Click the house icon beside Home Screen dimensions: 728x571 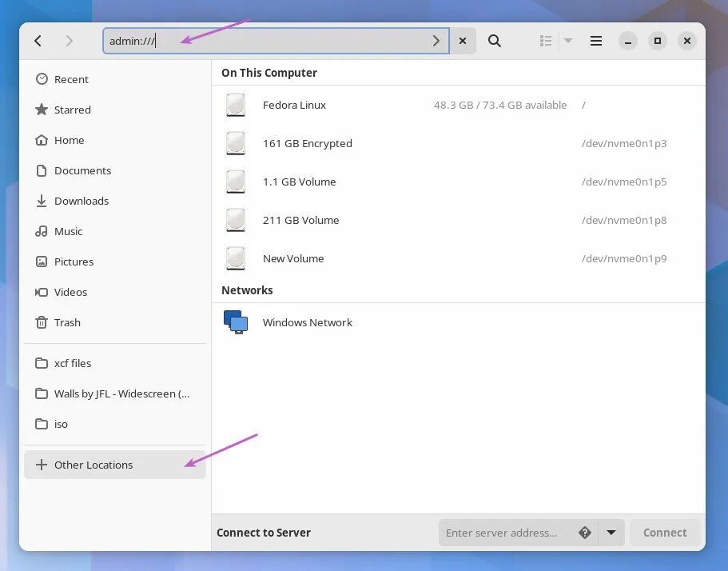click(42, 140)
